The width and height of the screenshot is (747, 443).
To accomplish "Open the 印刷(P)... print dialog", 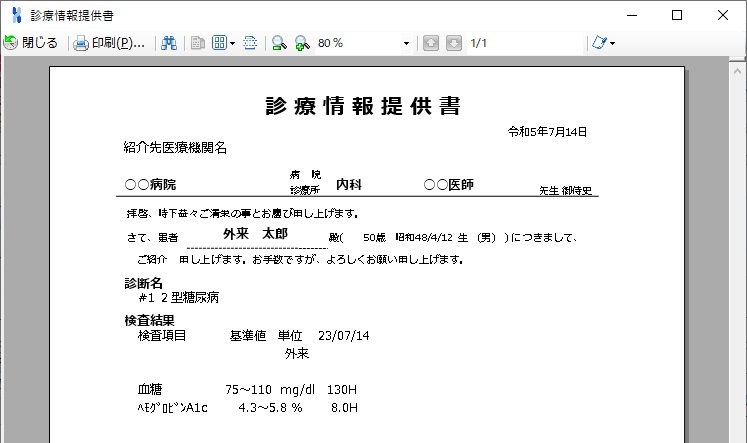I will click(x=109, y=43).
